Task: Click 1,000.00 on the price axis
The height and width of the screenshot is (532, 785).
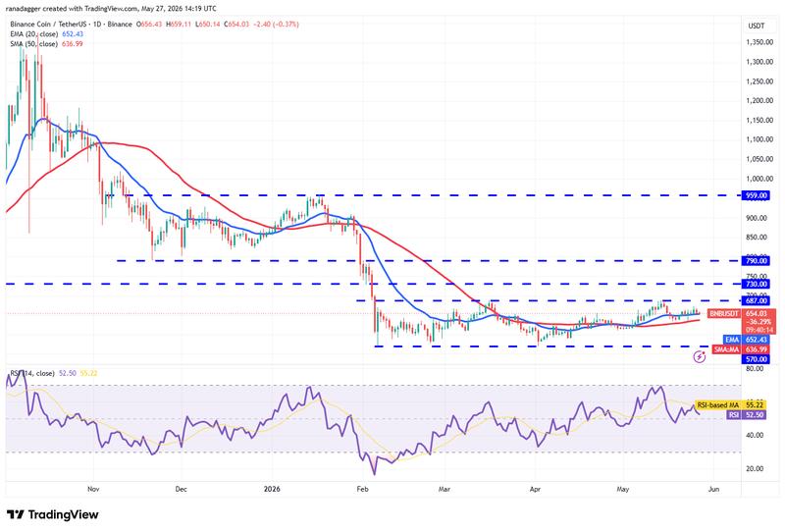Action: point(759,179)
